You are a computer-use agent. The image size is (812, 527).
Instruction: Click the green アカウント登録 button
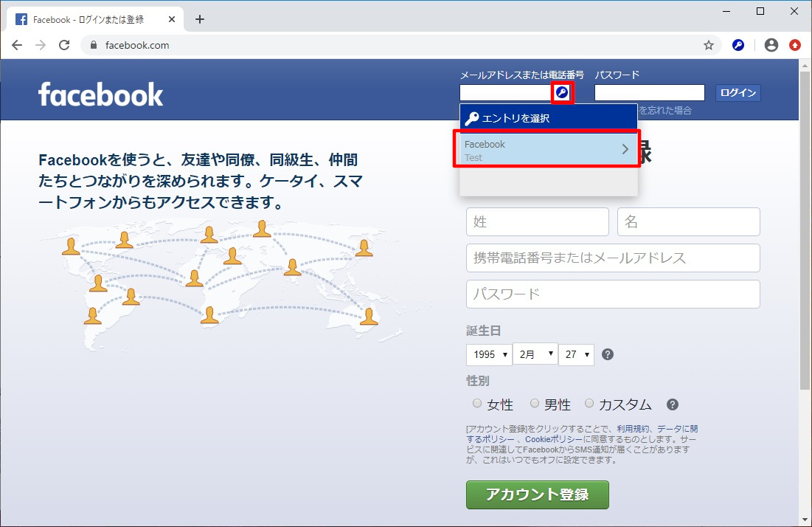click(x=537, y=495)
